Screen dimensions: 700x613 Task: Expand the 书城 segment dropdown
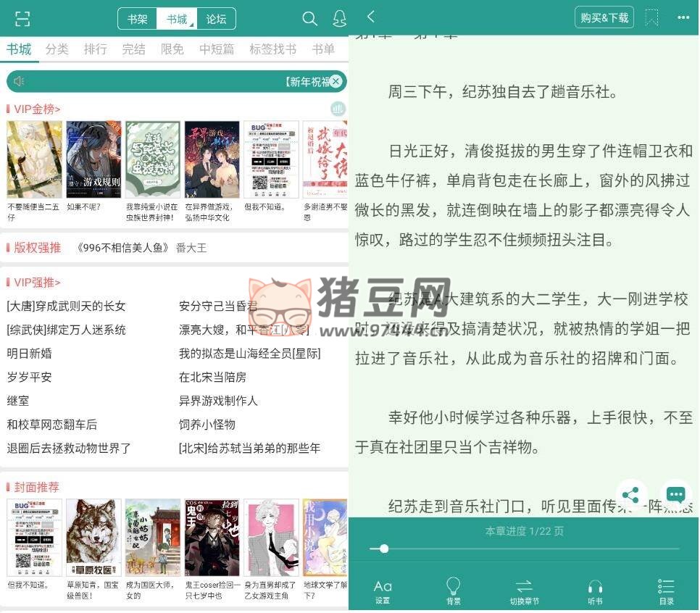177,19
